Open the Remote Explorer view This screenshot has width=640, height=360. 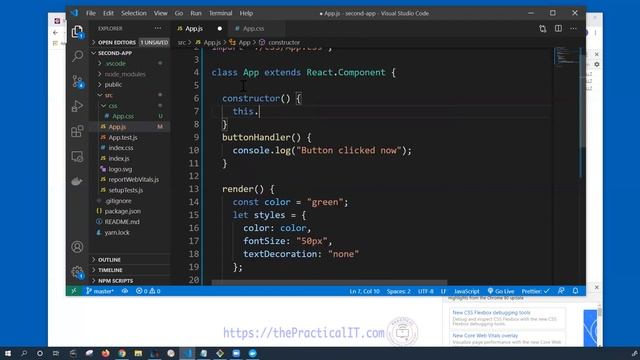click(x=77, y=156)
